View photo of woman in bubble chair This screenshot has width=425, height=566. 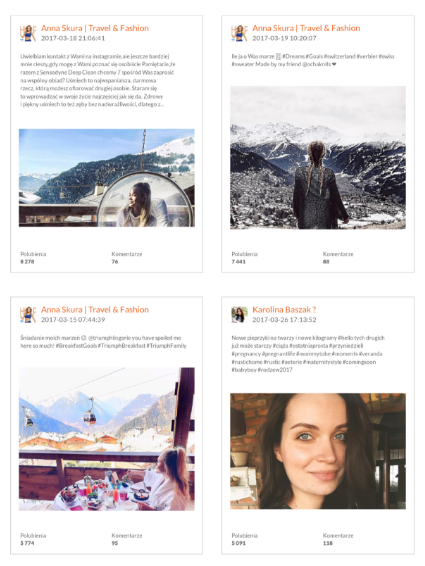click(107, 178)
